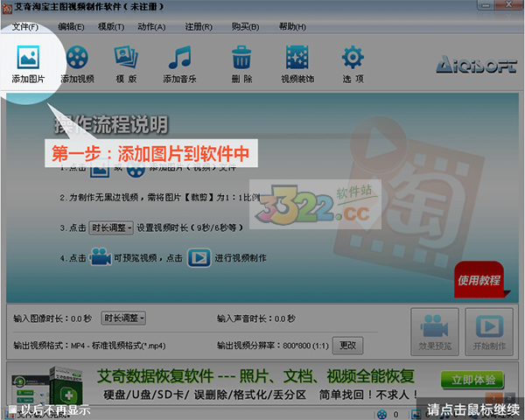Viewport: 525px width, 420px height.
Task: Click the 添加视频 add video icon
Action: tap(77, 57)
